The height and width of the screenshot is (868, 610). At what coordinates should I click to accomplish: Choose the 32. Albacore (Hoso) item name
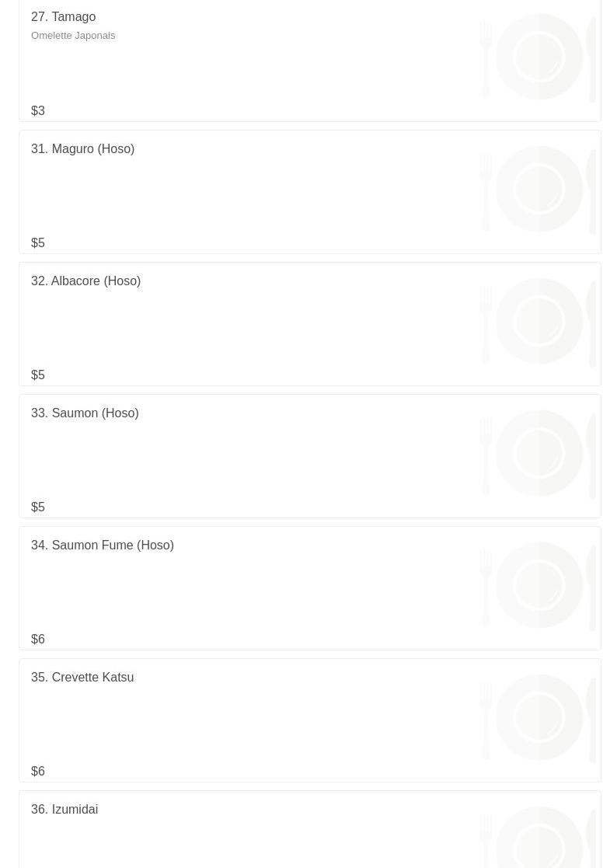pyautogui.click(x=85, y=281)
